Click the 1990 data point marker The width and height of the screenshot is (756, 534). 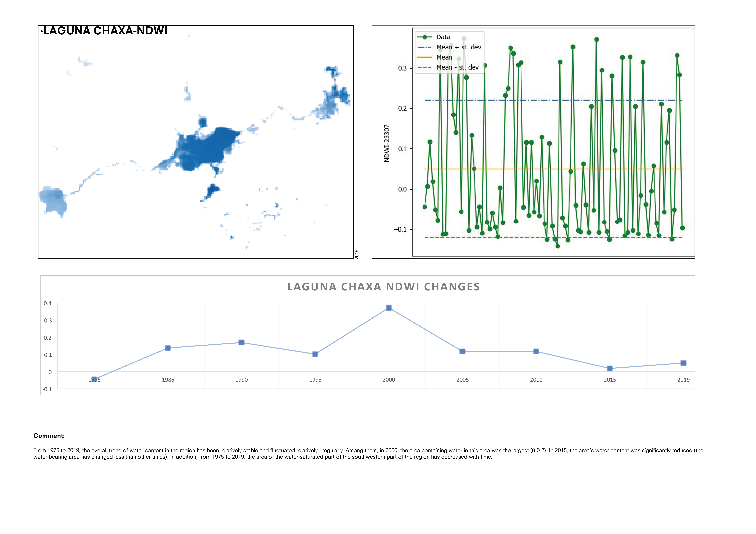click(241, 343)
